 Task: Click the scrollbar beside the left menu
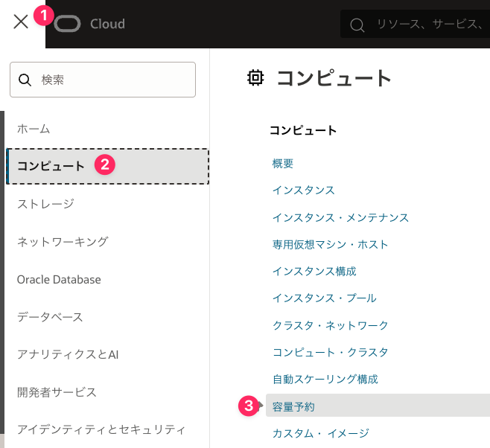click(x=2, y=272)
